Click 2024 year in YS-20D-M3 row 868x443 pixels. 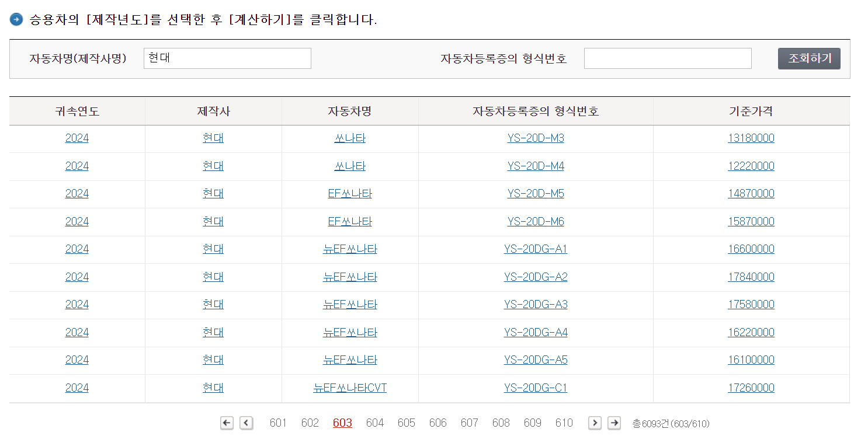tap(77, 138)
